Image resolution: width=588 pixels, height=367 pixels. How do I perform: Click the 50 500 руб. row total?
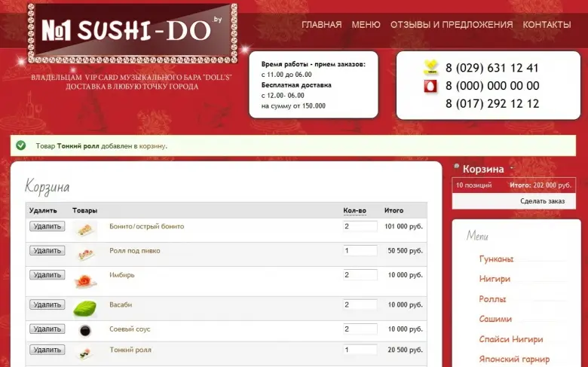click(405, 251)
